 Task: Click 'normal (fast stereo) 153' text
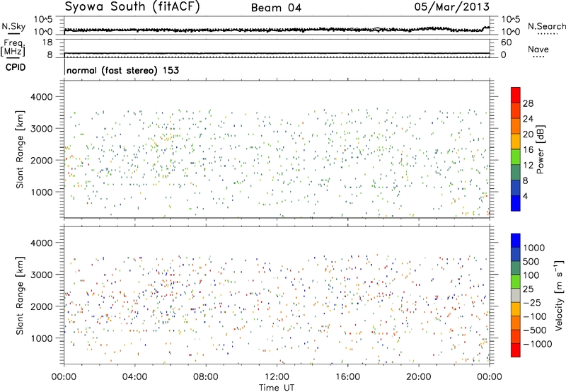[122, 70]
